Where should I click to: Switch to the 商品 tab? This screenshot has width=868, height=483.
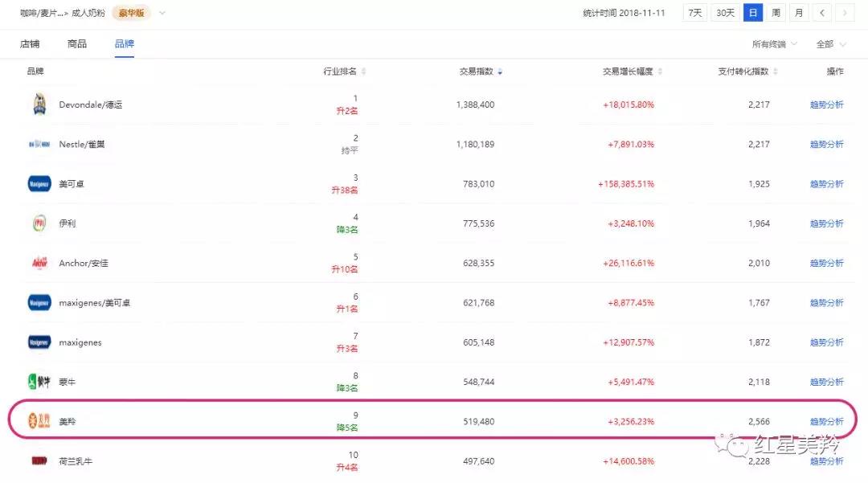click(77, 44)
